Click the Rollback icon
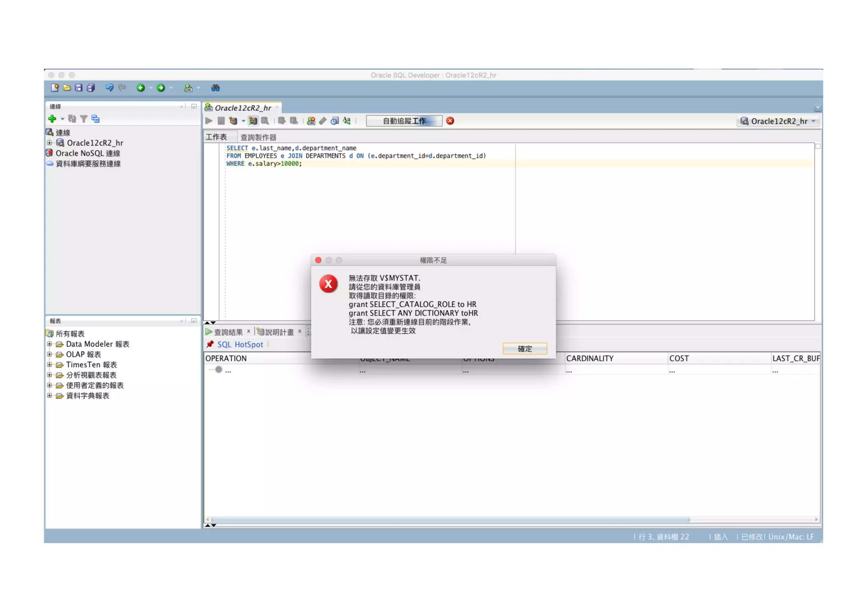This screenshot has height=613, width=868. point(293,121)
